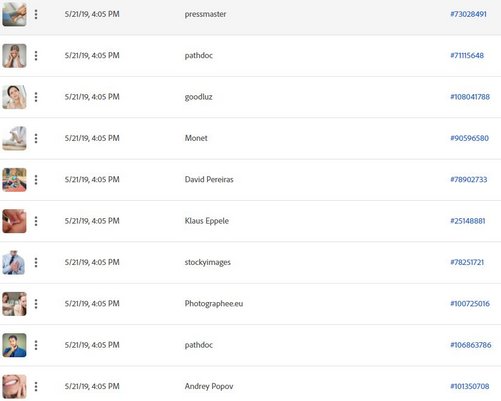Open three-dot menu for Photographee.eu row

[36, 304]
